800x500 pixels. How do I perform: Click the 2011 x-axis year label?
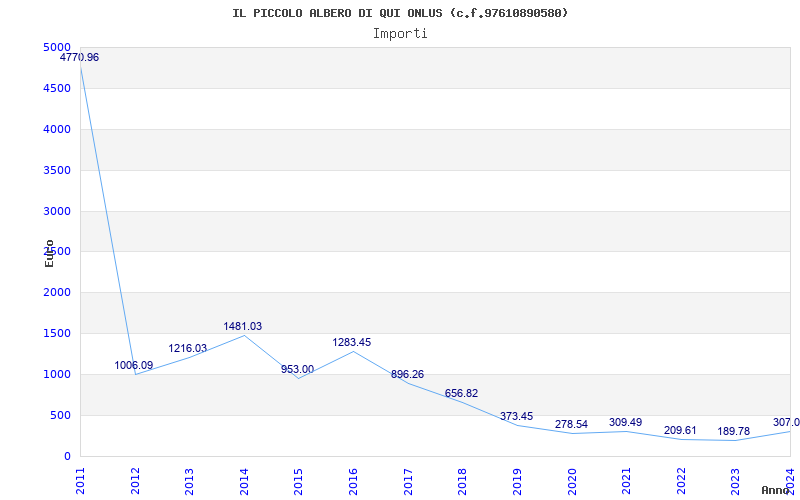pyautogui.click(x=81, y=482)
